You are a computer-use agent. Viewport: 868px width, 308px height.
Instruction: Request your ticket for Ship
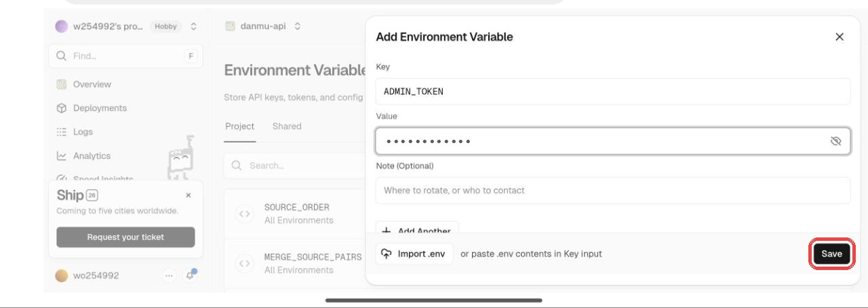pyautogui.click(x=125, y=237)
